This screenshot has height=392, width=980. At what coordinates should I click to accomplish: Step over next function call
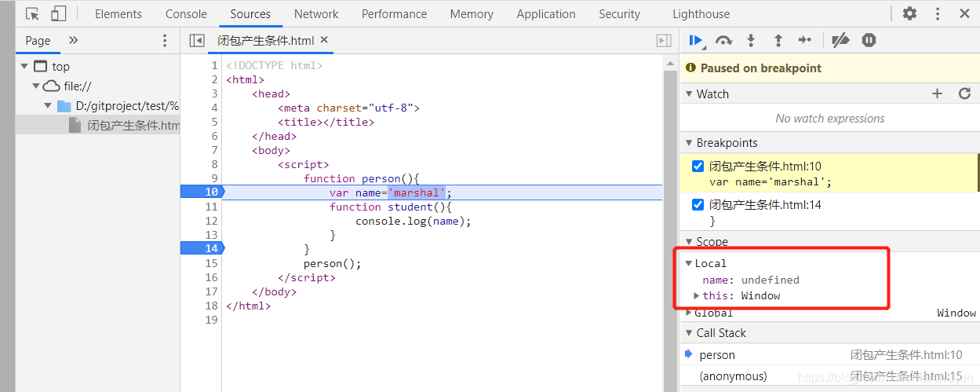click(x=723, y=40)
